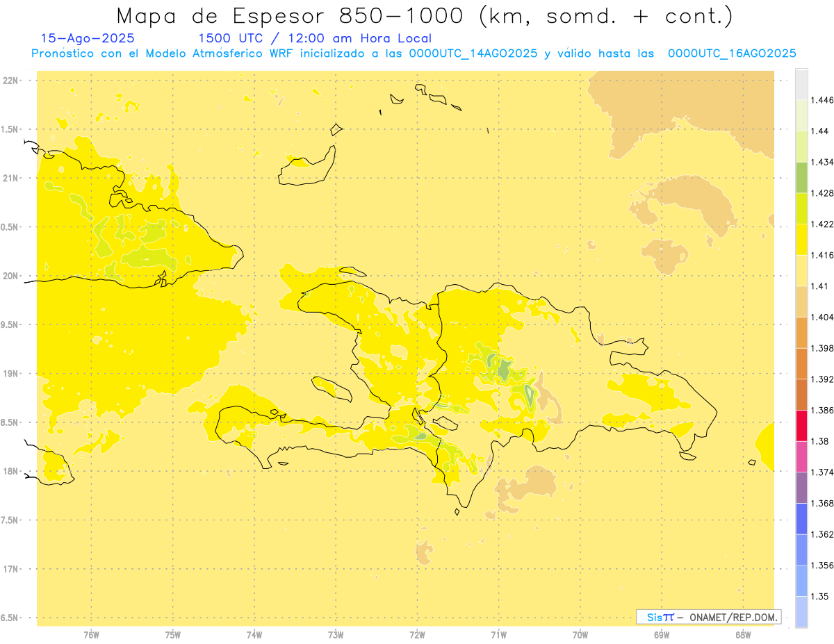Click the legend value '1.428'
Screen dimensions: 834x644
tap(822, 193)
